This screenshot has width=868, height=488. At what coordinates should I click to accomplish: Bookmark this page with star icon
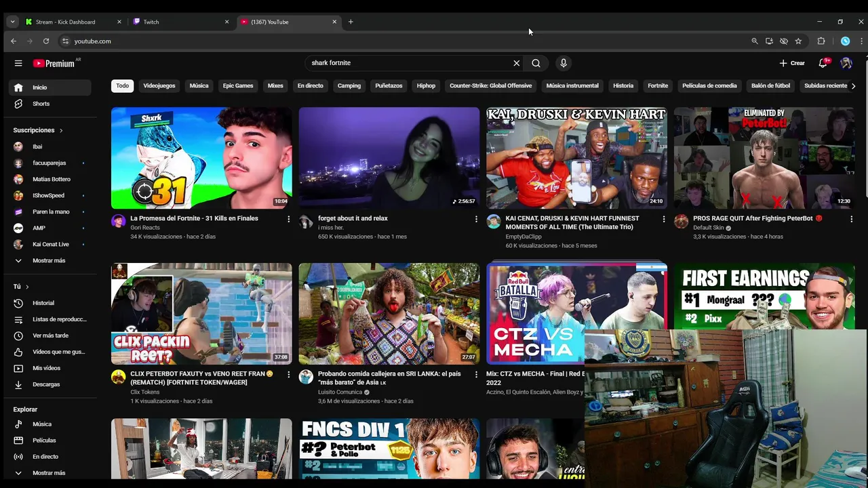click(798, 41)
